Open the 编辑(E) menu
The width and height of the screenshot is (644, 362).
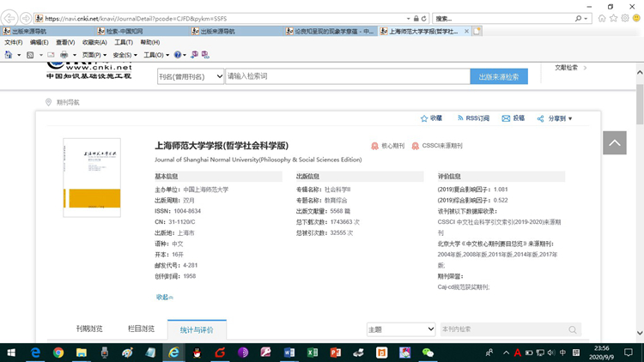pos(39,42)
